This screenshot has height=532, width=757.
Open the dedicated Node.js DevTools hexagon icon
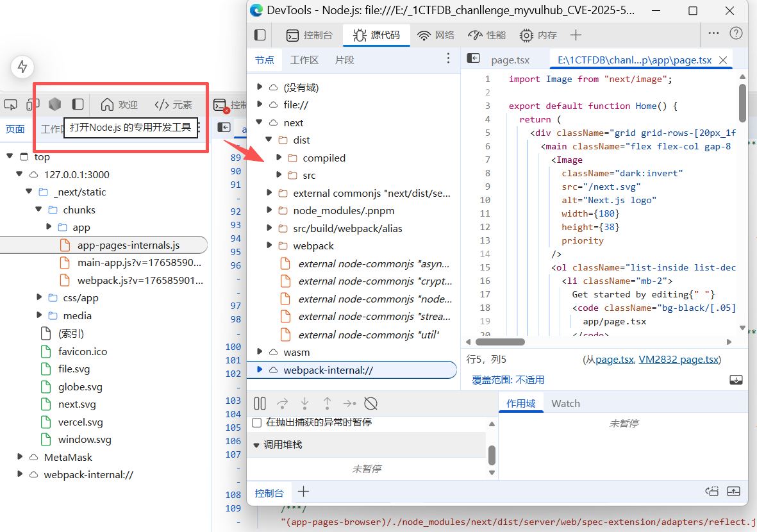pyautogui.click(x=55, y=104)
